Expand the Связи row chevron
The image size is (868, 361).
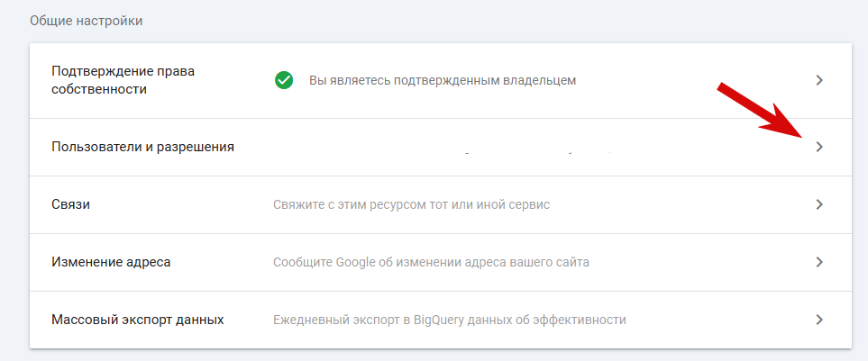[820, 204]
